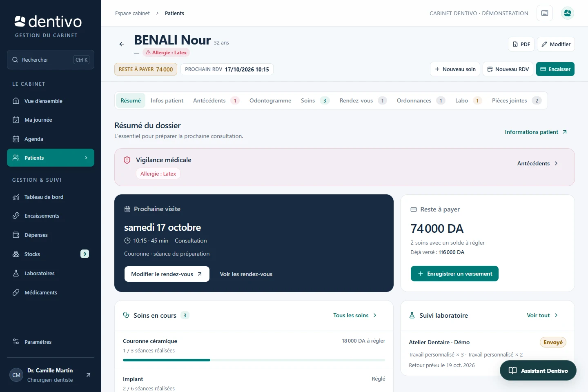Viewport: 588px width, 392px height.
Task: Click the flask icon beside Suivi laboratoire
Action: [412, 315]
